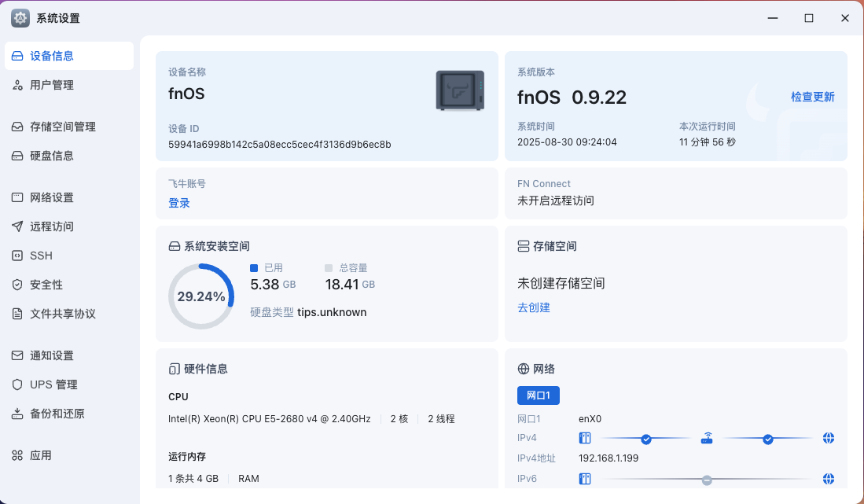The image size is (864, 504).
Task: Close the 系统设置 window
Action: (x=844, y=18)
